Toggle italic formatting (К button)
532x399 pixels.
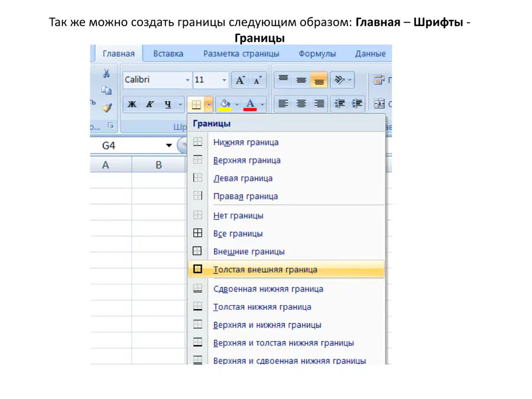pyautogui.click(x=150, y=104)
